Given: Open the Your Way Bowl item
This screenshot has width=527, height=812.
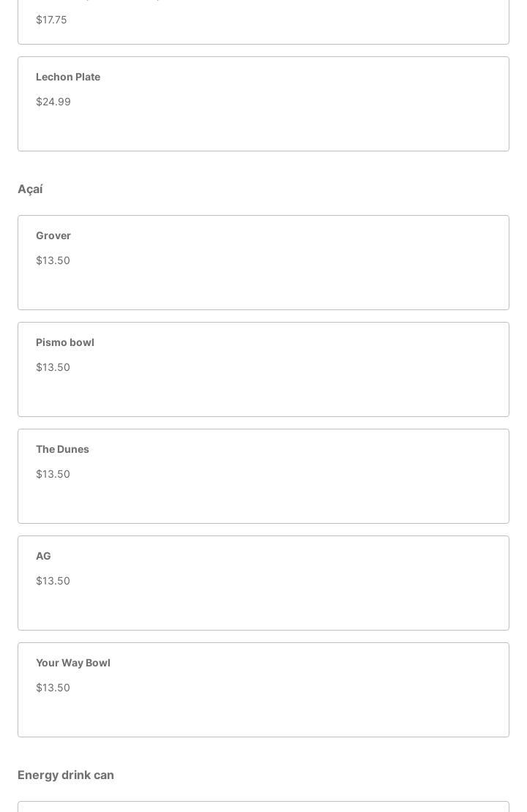Looking at the screenshot, I should coord(73,663).
